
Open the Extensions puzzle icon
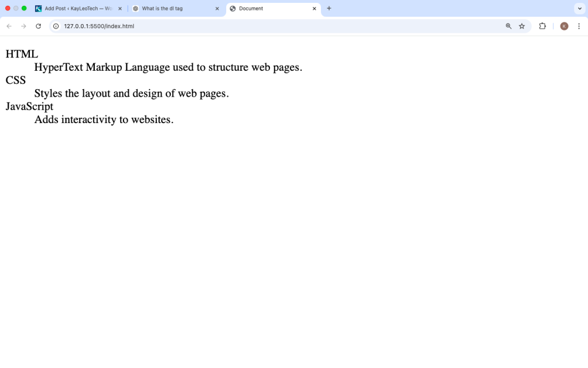(x=542, y=26)
